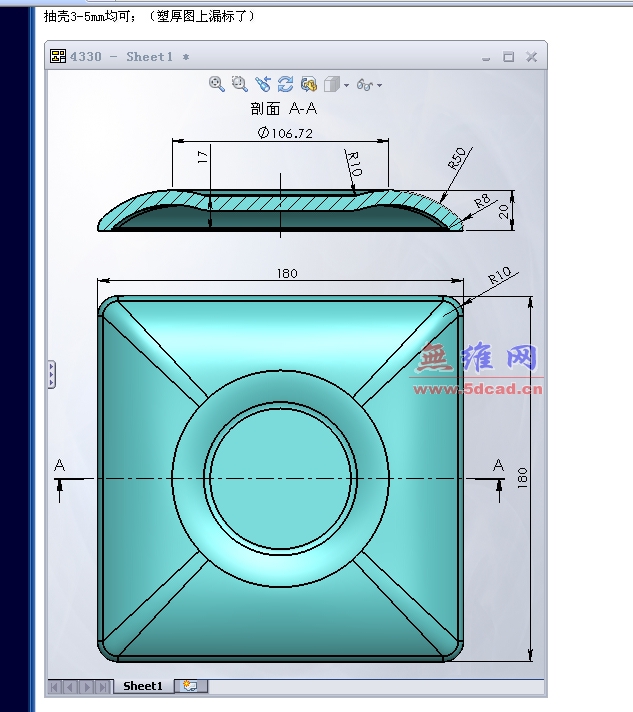This screenshot has width=633, height=712.
Task: Select the R8 radius dimension
Action: point(482,200)
